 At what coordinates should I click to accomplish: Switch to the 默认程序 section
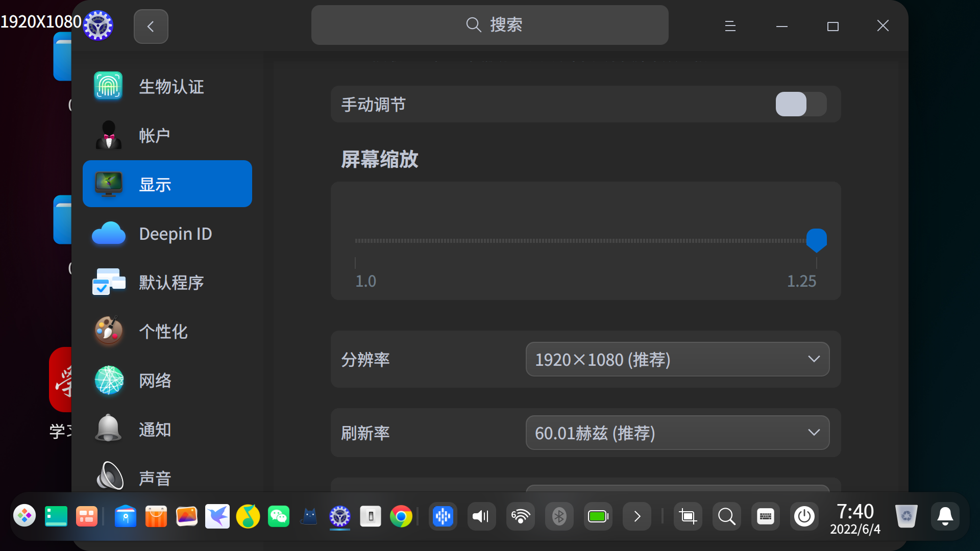click(108, 282)
